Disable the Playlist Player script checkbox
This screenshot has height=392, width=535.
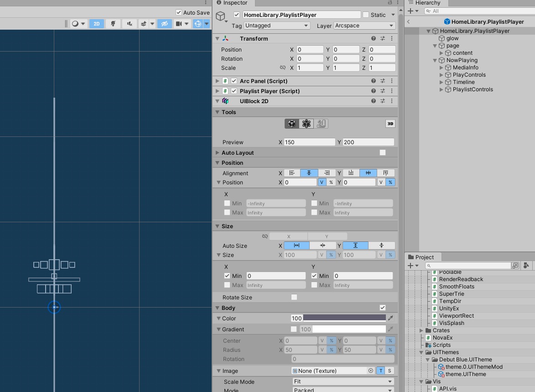[233, 91]
